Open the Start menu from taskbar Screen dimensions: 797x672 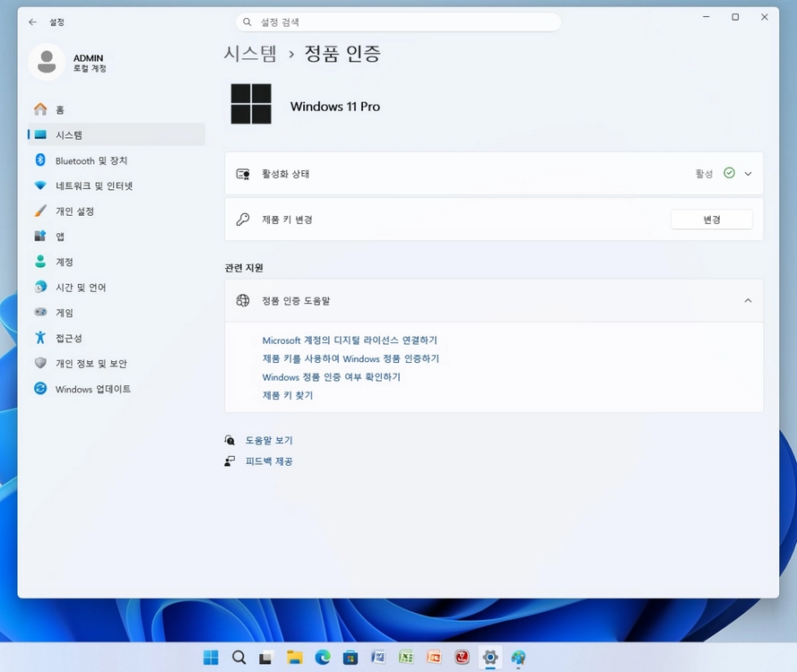(211, 658)
